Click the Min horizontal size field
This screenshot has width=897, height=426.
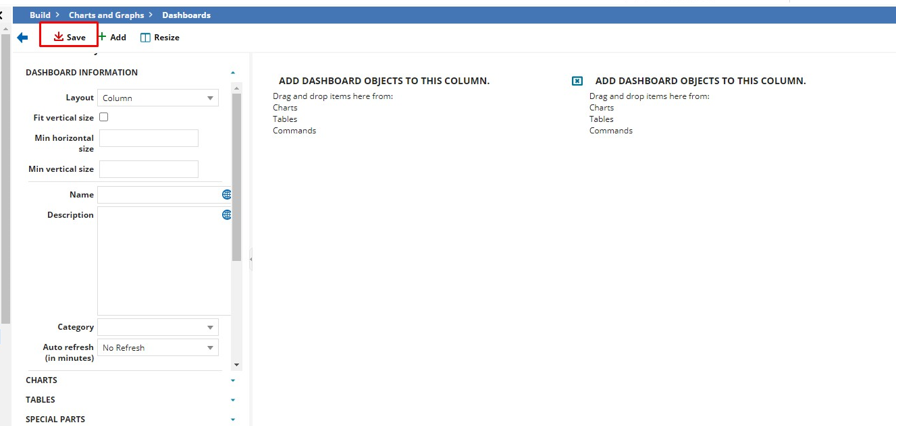point(149,138)
